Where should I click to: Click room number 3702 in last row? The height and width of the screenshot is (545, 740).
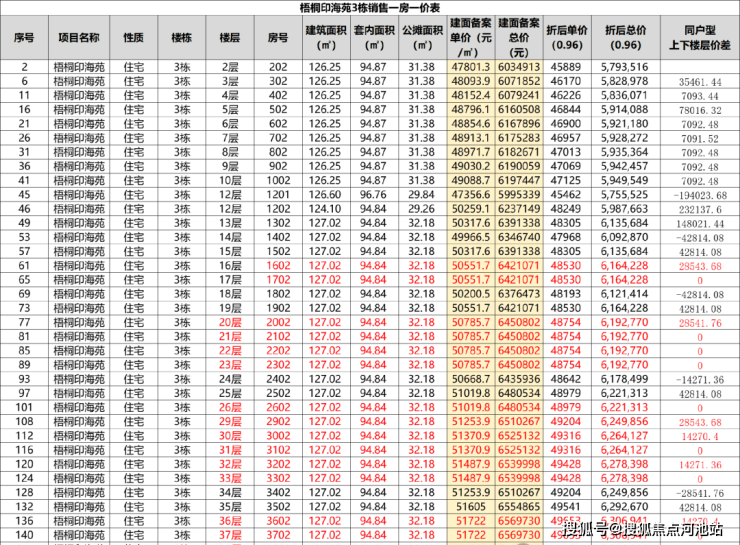pyautogui.click(x=278, y=535)
